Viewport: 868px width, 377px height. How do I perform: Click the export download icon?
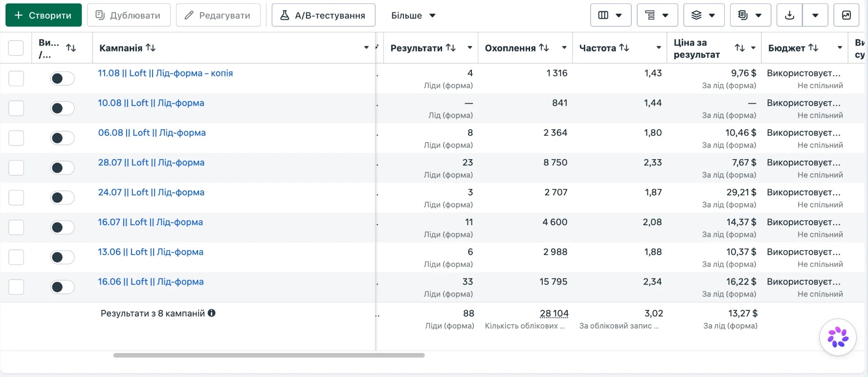[789, 15]
